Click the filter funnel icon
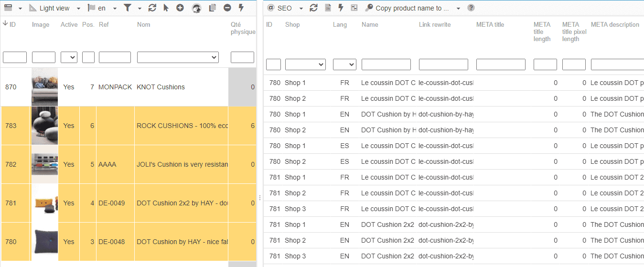644x267 pixels. (x=128, y=8)
